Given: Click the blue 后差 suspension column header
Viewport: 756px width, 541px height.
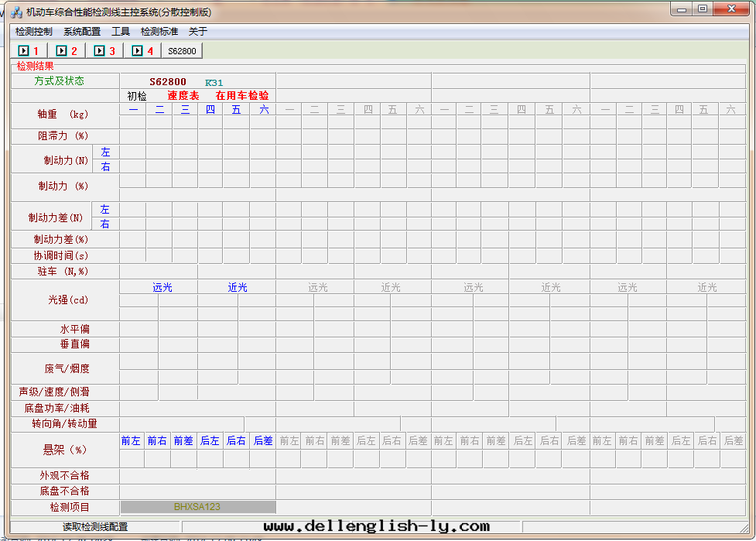Looking at the screenshot, I should 263,440.
